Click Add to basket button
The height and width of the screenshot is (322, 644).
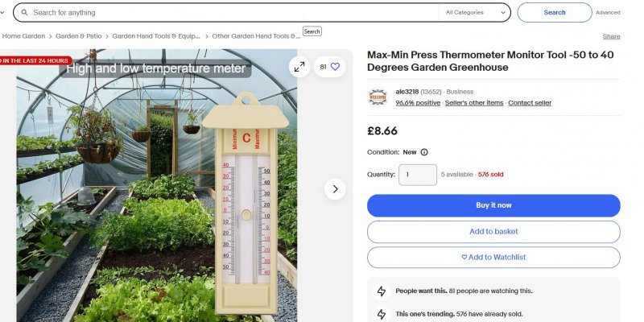tap(493, 232)
